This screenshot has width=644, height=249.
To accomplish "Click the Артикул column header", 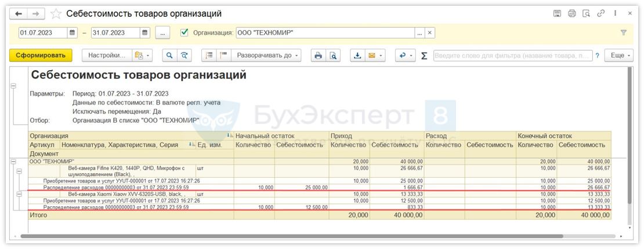I will (x=44, y=145).
